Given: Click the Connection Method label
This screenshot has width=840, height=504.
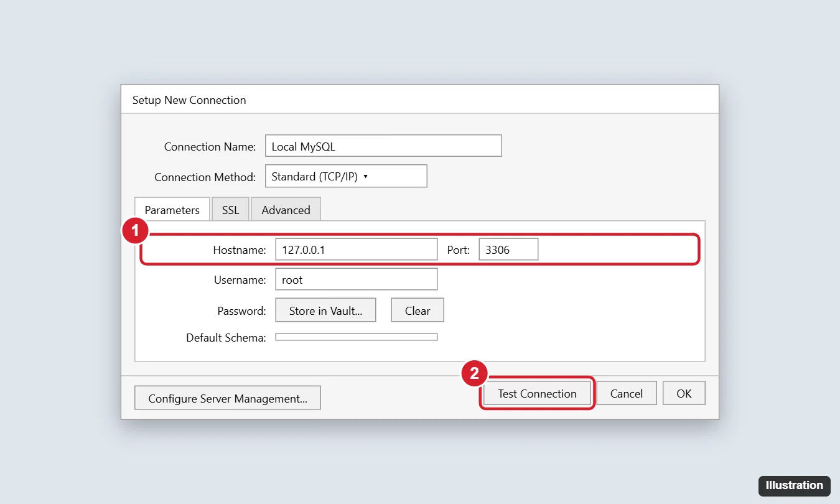Looking at the screenshot, I should [x=205, y=177].
